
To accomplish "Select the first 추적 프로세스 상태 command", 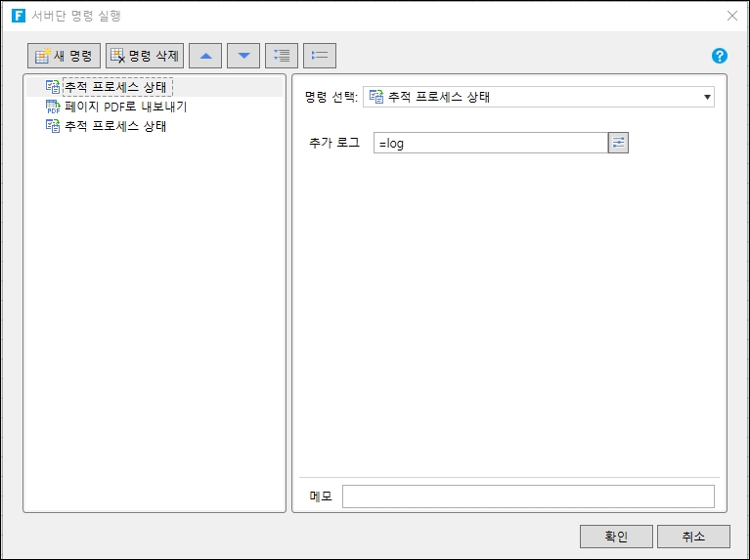I will point(115,87).
